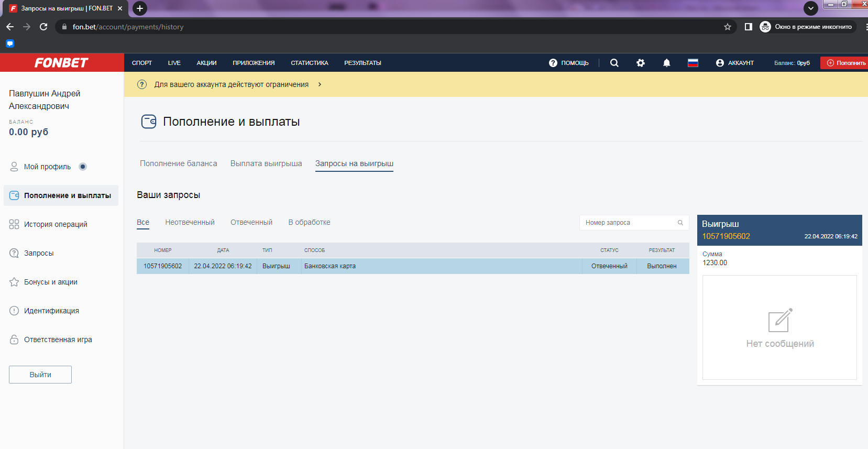Open ПРИЛОЖЕНИЯ menu item

[254, 63]
